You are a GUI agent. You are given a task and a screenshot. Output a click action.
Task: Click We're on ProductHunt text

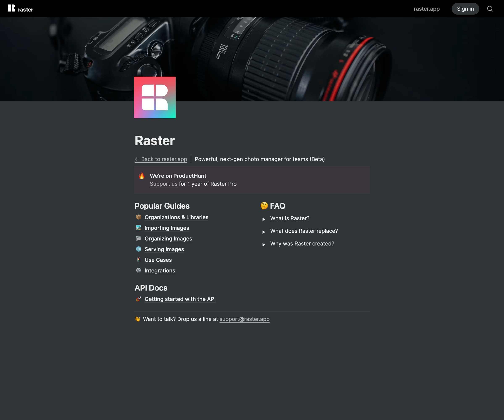(x=178, y=176)
